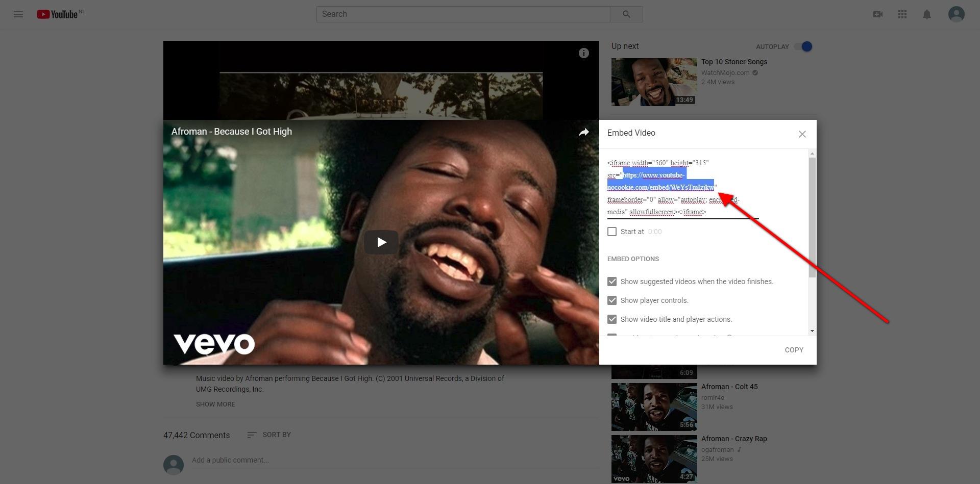980x484 pixels.
Task: Click the search magnifier button
Action: (x=626, y=14)
